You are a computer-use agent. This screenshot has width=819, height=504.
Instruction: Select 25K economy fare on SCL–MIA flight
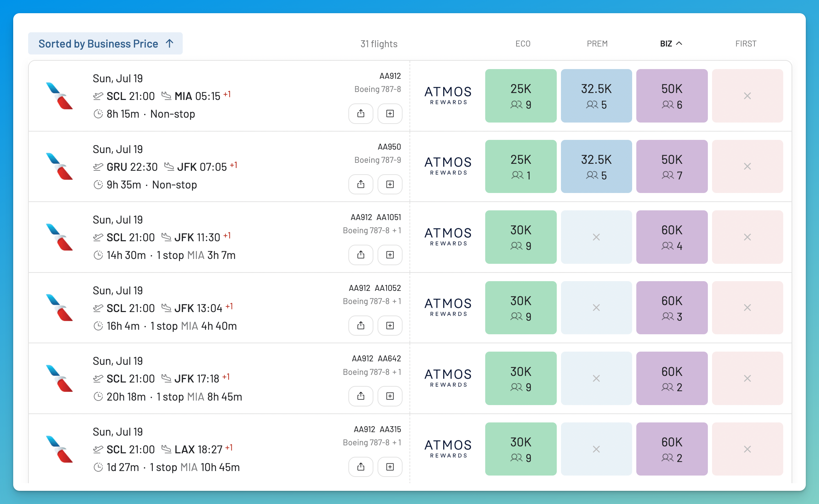(521, 96)
